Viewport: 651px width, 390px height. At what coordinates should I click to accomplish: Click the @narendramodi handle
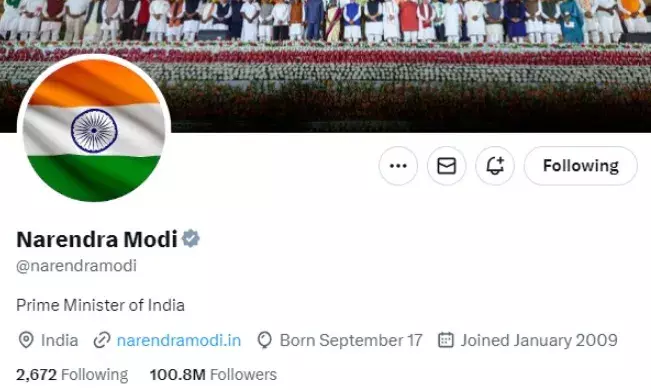click(x=76, y=266)
